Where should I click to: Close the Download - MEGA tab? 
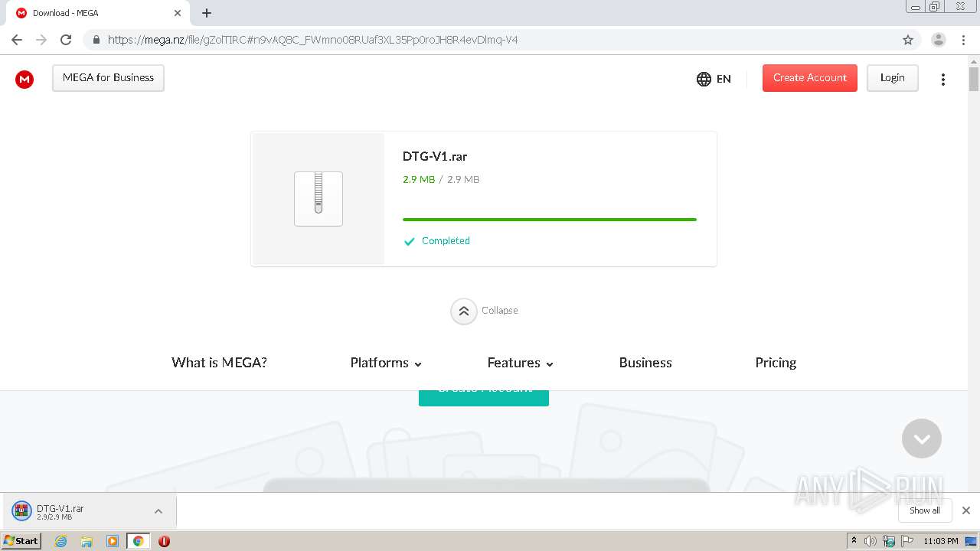[x=178, y=13]
